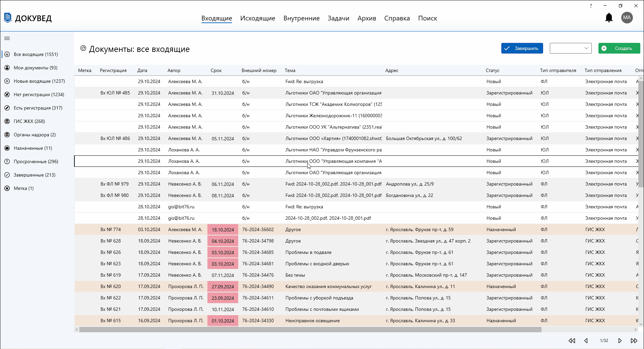The image size is (644, 349).
Task: Click the icon beside 'Нет регистрации (1234)'
Action: pyautogui.click(x=7, y=94)
